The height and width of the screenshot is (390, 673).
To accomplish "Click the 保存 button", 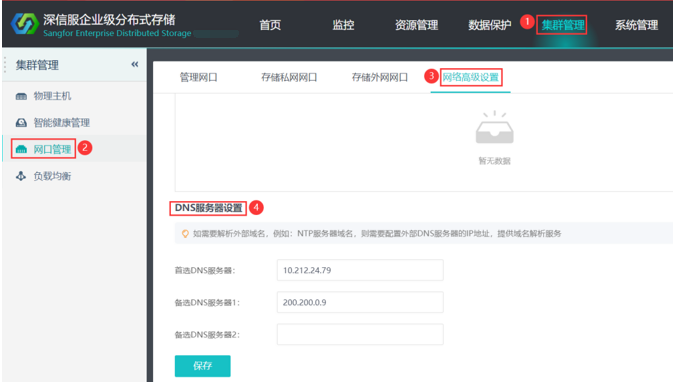I will coord(203,366).
